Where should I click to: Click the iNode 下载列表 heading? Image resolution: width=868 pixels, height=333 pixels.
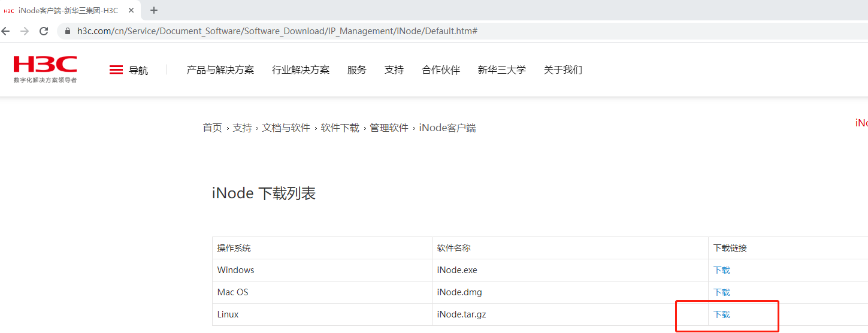coord(264,193)
